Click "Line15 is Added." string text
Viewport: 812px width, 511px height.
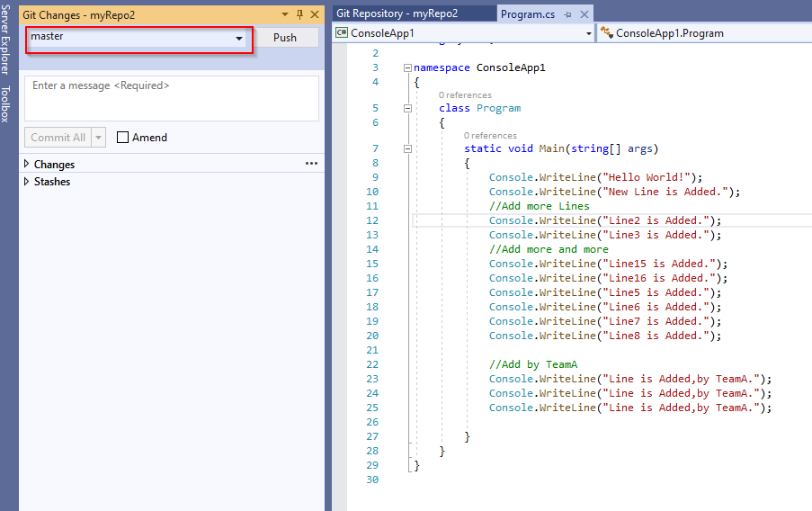point(659,264)
